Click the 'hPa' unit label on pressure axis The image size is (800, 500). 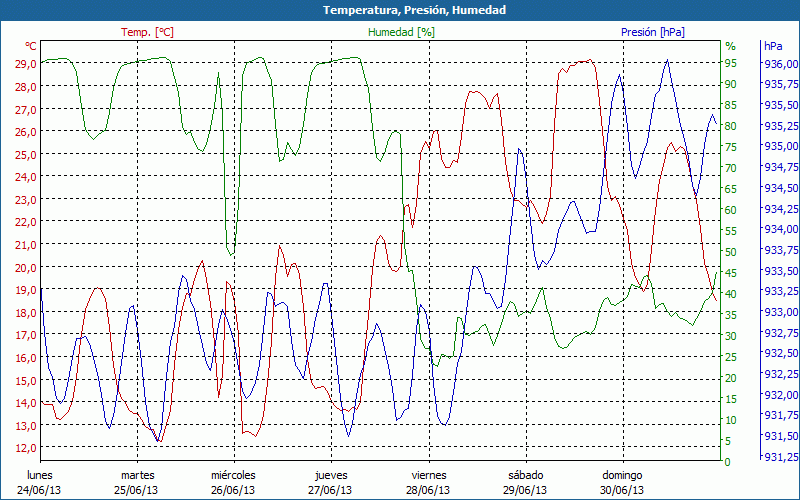pyautogui.click(x=773, y=46)
